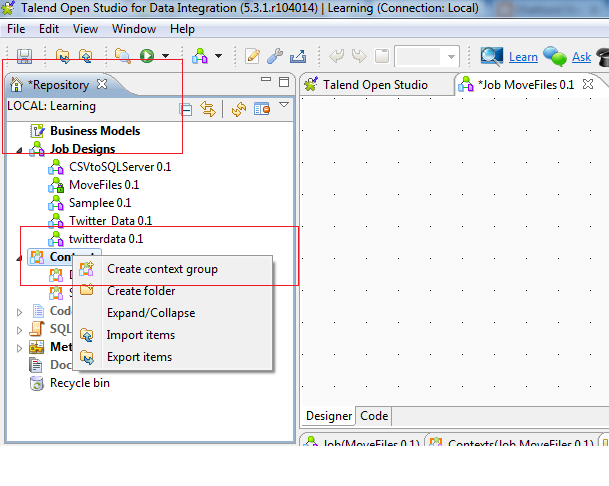This screenshot has height=486, width=609.
Task: Switch to the Designer tab
Action: 329,416
